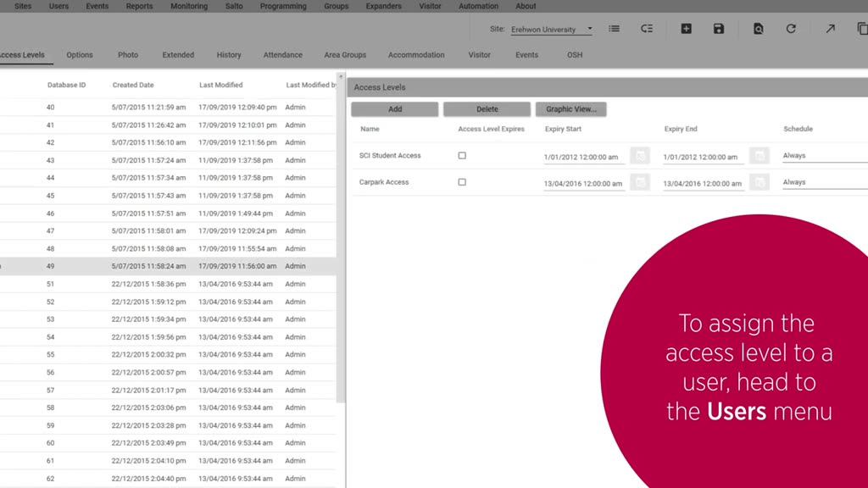Select record with Database ID 51

tap(168, 284)
